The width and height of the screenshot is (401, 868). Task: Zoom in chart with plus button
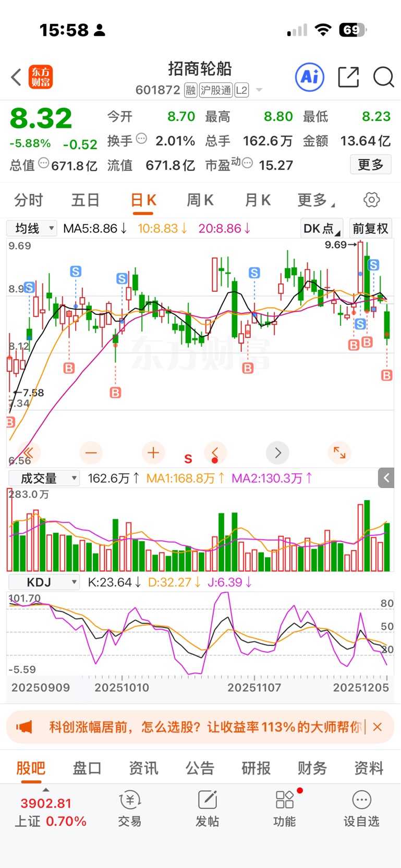tap(153, 453)
